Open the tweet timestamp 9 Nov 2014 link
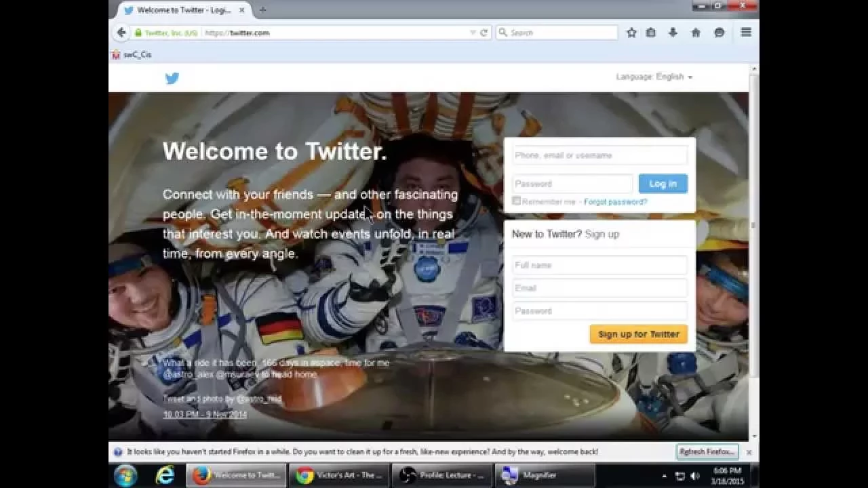Viewport: 868px width, 488px height. [205, 414]
